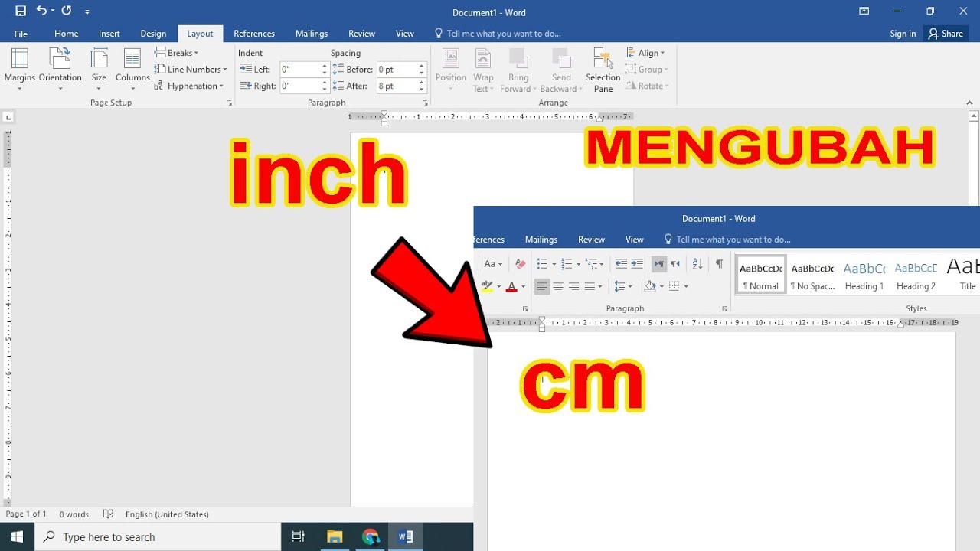Apply numbered list formatting

click(x=567, y=264)
